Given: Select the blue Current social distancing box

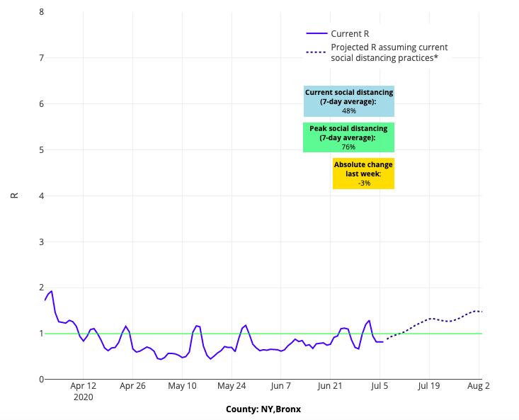Looking at the screenshot, I should tap(348, 101).
